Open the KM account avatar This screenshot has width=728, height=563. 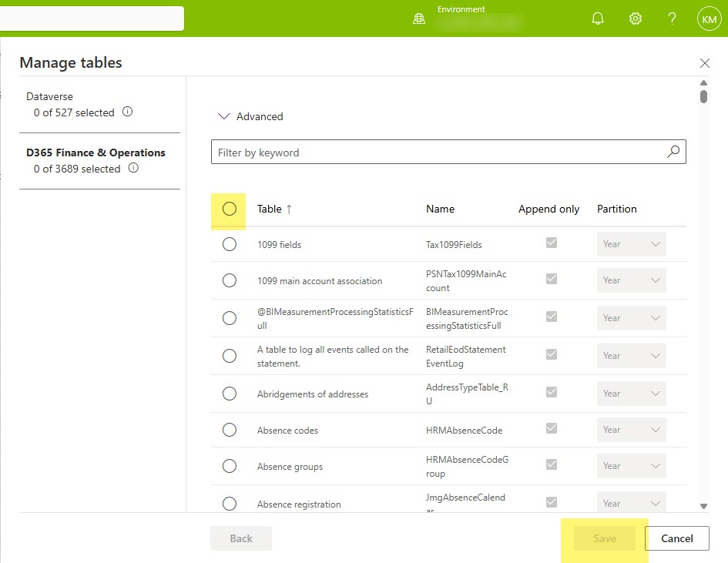point(708,18)
